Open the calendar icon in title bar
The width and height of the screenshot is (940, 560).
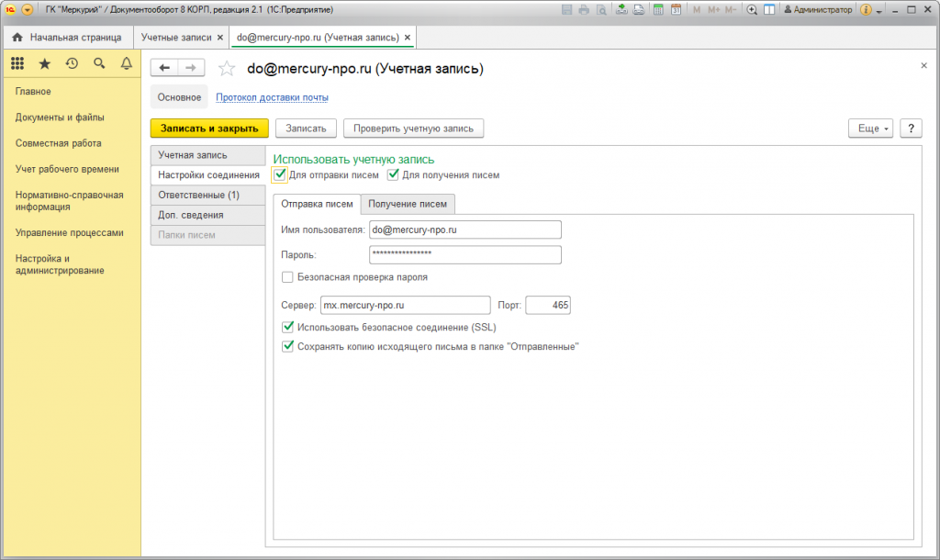tap(676, 10)
